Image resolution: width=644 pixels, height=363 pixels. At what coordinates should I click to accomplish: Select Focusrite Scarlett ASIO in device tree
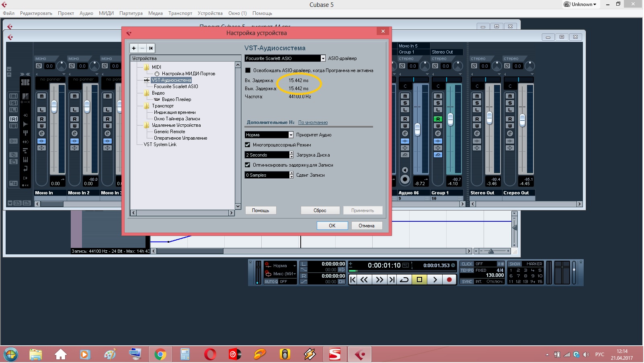click(176, 87)
